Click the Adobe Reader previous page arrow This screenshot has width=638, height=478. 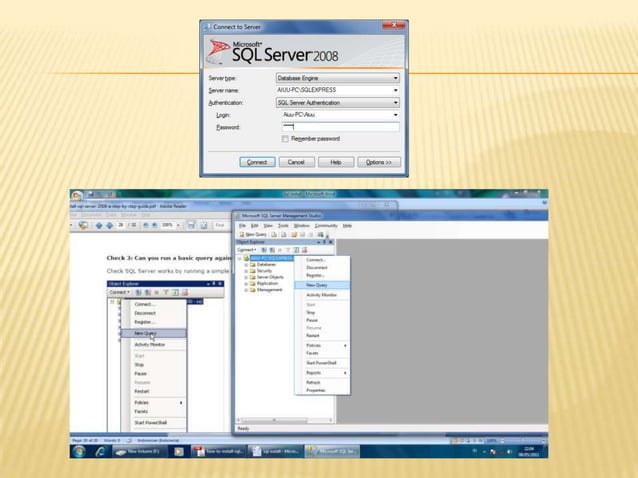[x=99, y=225]
